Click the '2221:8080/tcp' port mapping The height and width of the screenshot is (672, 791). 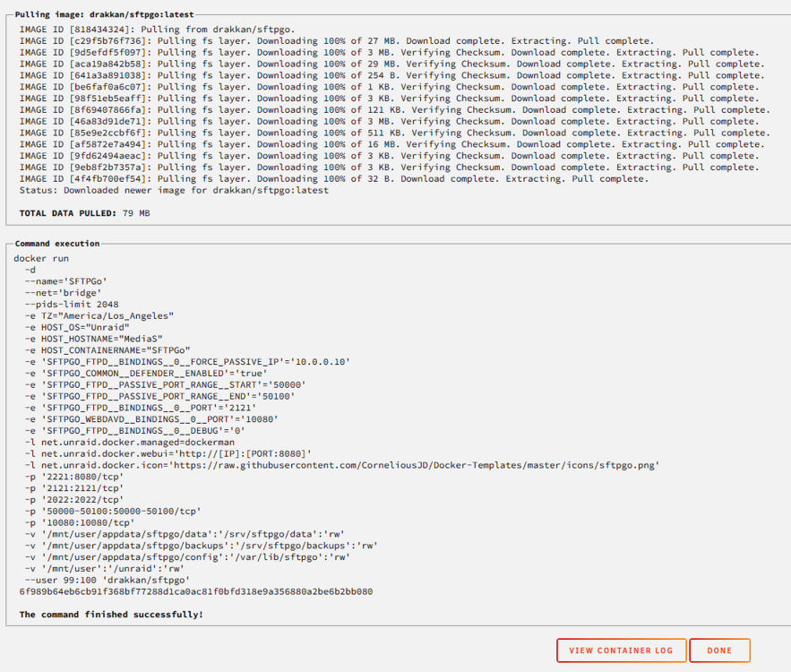click(x=74, y=478)
